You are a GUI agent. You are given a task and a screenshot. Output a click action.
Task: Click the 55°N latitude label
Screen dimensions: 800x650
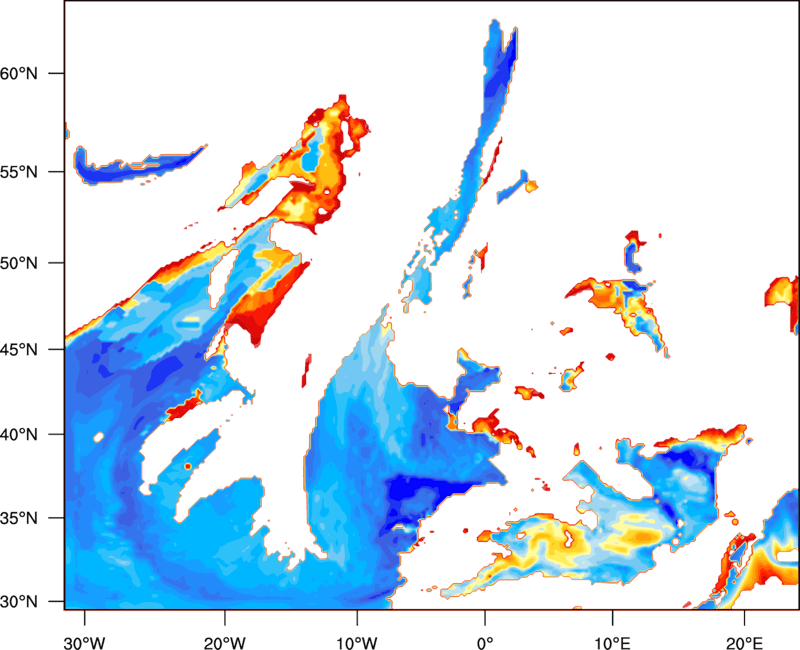pyautogui.click(x=19, y=172)
